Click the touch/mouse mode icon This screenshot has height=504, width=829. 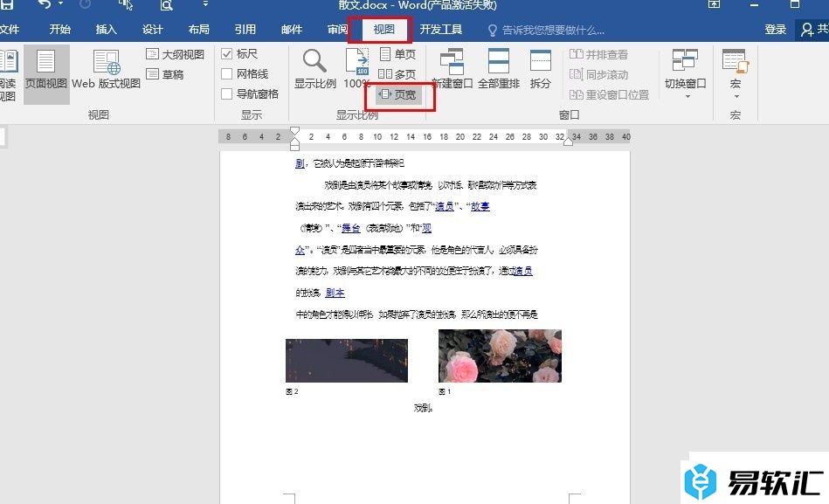point(126,4)
